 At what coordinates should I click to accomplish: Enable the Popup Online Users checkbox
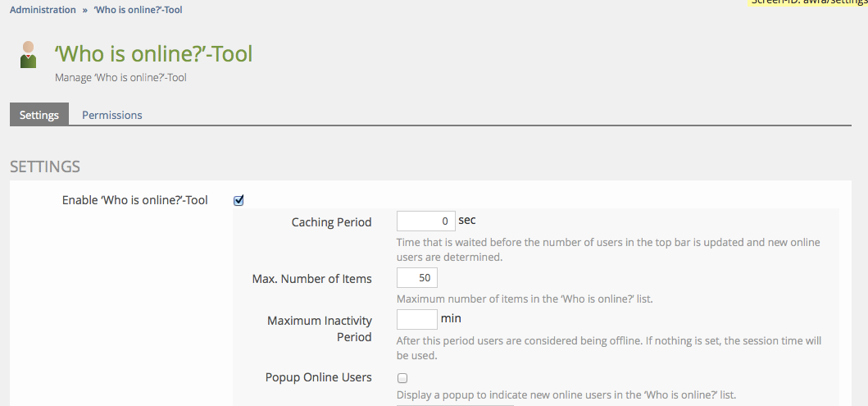402,378
